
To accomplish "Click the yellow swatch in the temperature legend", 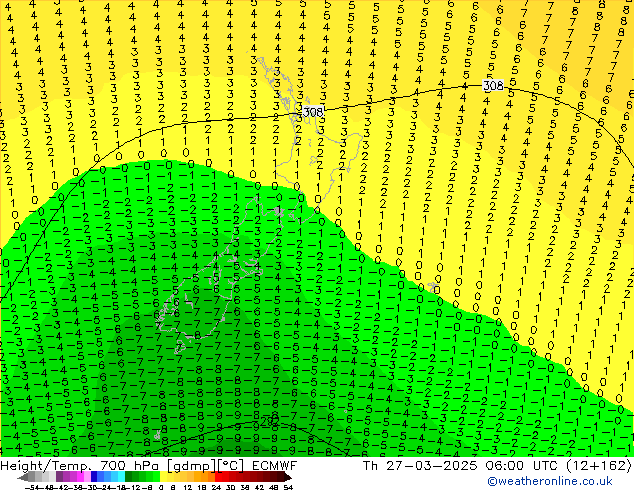I will [163, 476].
